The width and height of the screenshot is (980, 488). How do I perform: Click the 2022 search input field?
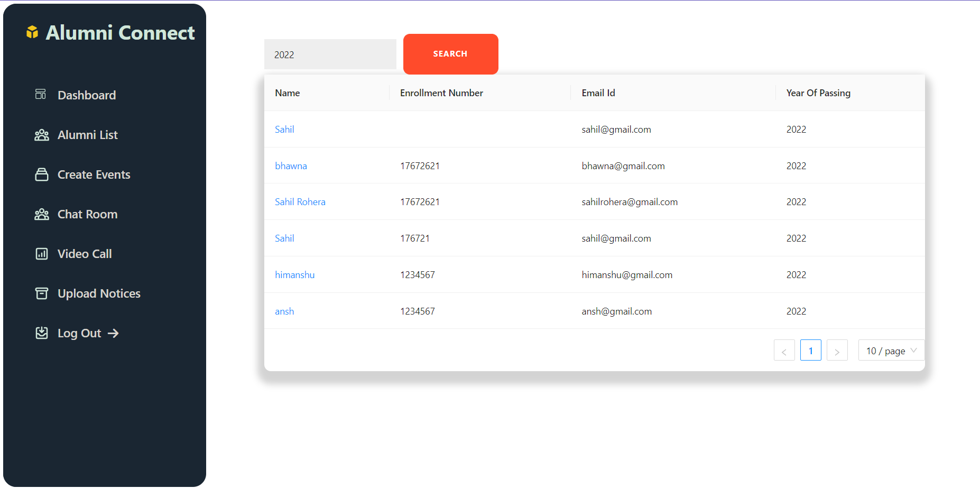click(x=330, y=54)
